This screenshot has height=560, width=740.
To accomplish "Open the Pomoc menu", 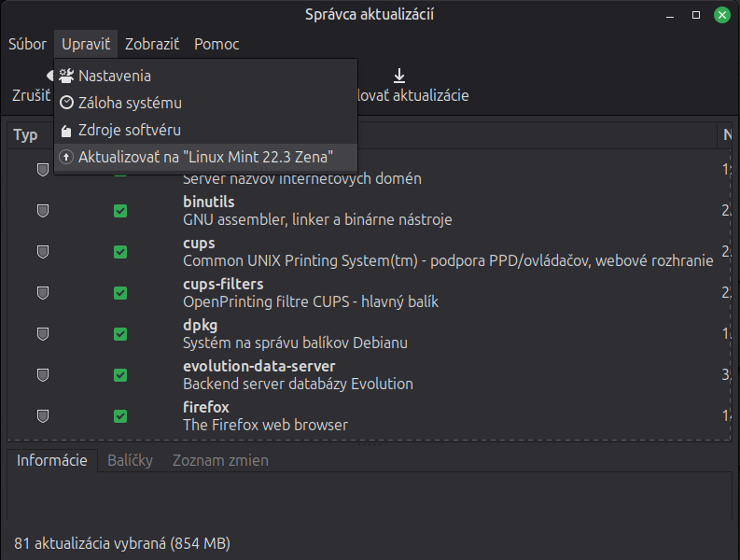I will tap(216, 44).
